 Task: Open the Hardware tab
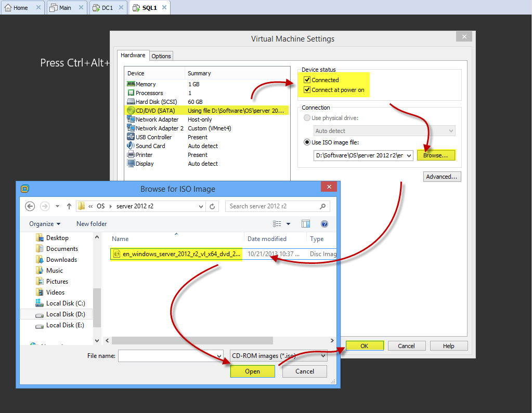[x=133, y=55]
